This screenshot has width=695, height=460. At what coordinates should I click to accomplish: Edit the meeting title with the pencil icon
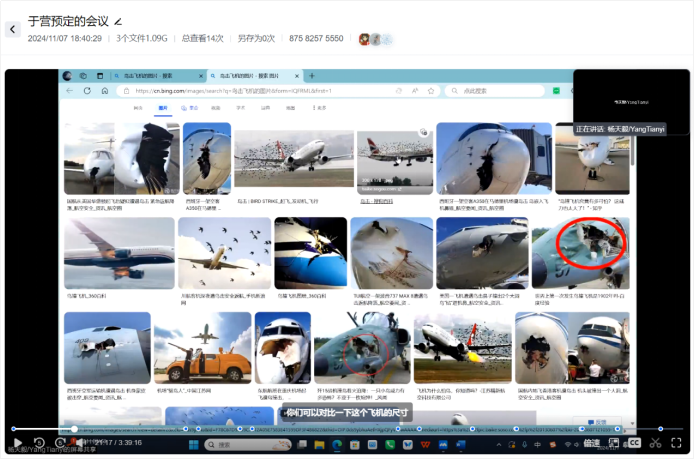(x=118, y=21)
